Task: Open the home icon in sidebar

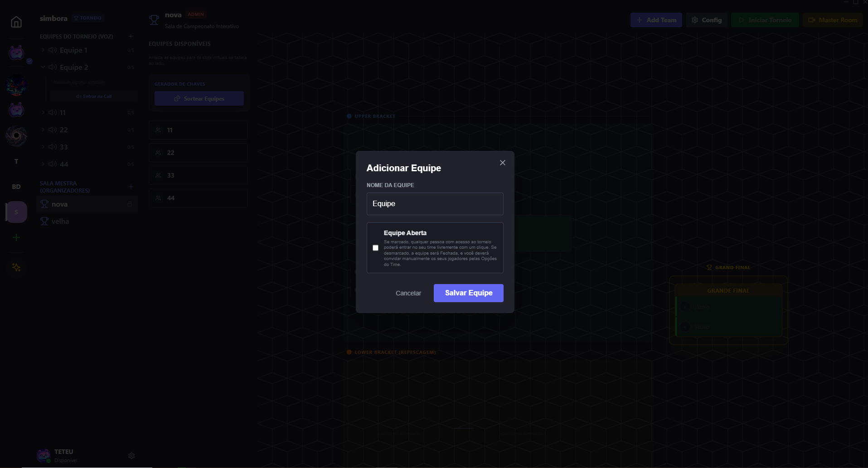Action: 16,22
